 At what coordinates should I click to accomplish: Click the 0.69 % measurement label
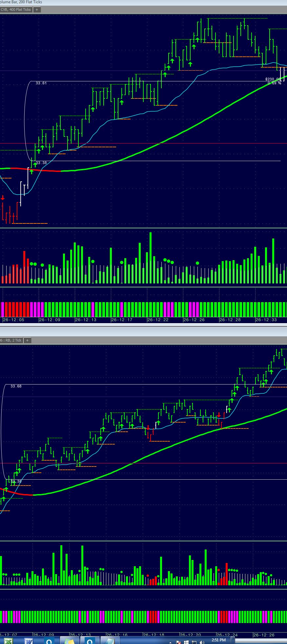274,83
